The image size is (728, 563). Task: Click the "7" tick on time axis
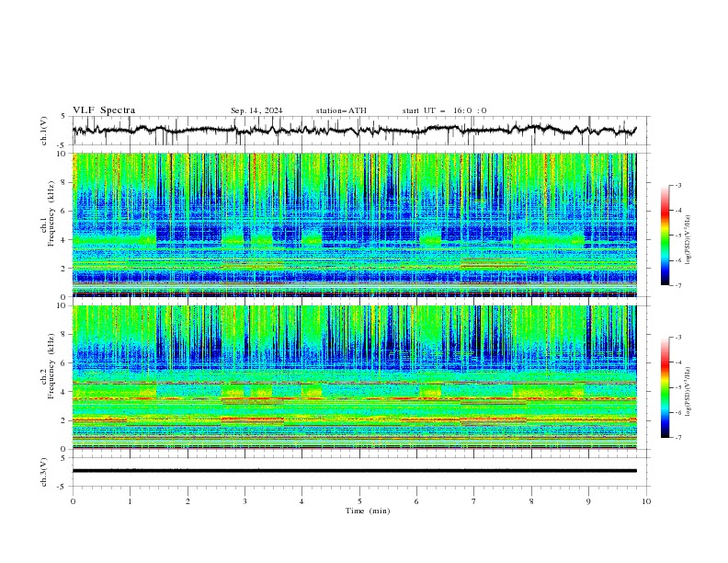(x=474, y=501)
